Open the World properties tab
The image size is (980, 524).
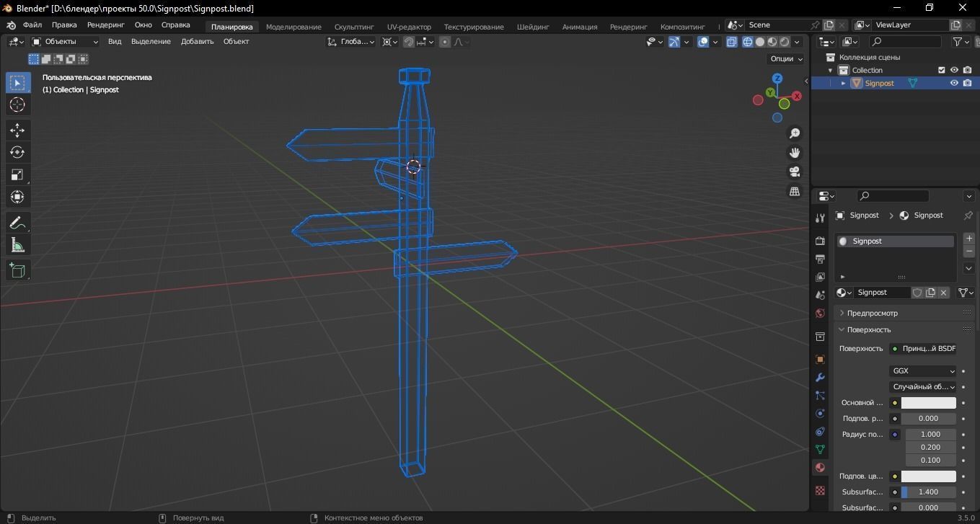(x=820, y=314)
